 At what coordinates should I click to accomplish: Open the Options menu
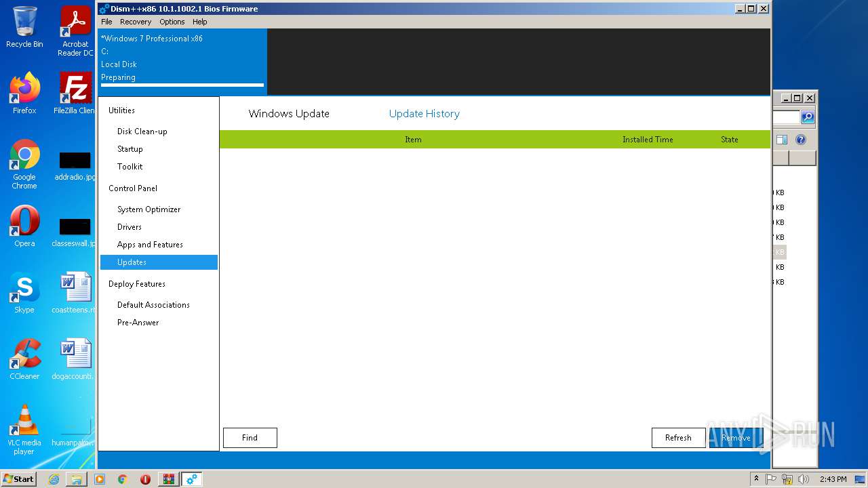coord(172,22)
